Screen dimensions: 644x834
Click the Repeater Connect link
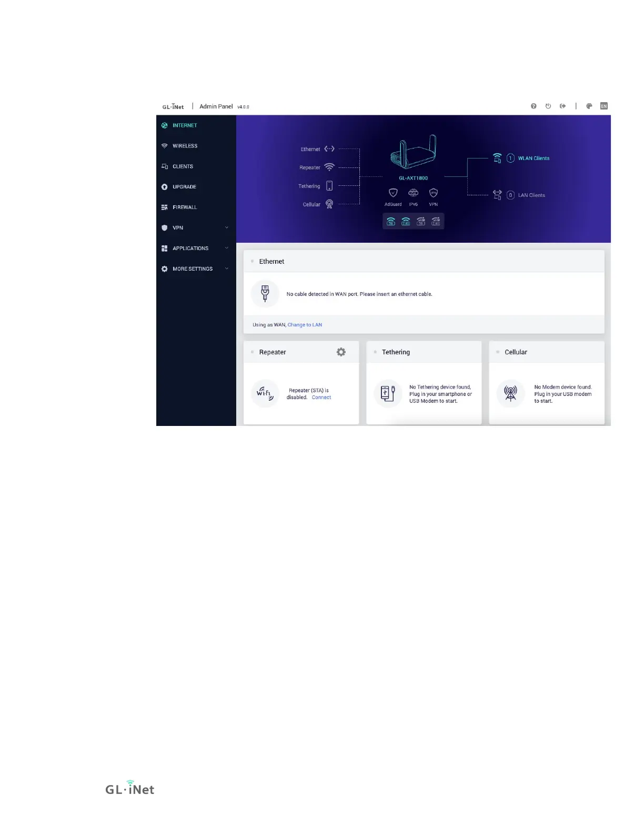[321, 398]
